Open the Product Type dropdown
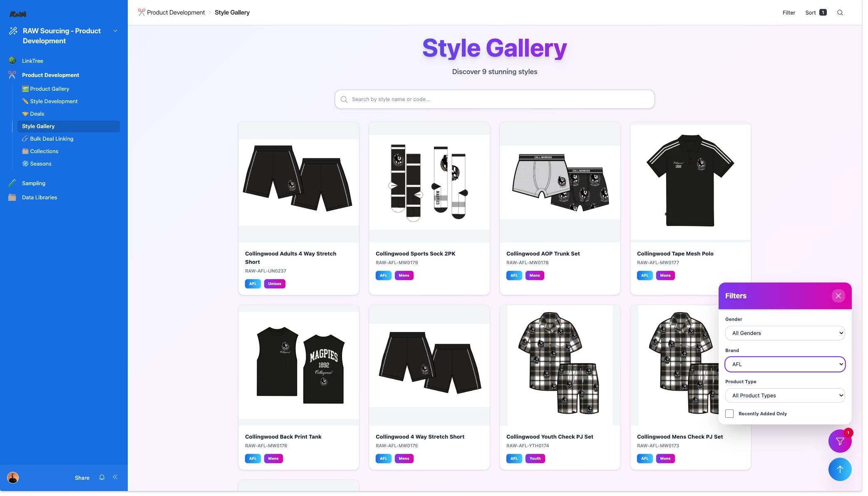This screenshot has width=868, height=496. [785, 396]
